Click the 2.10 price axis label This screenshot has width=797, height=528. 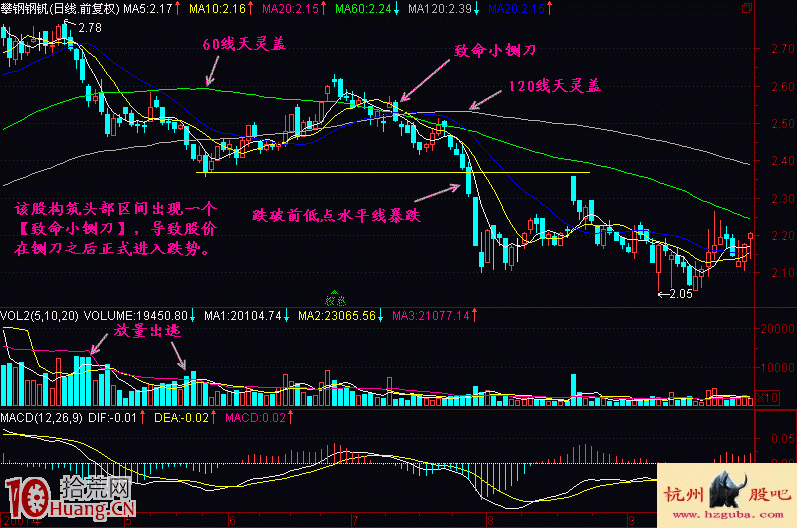[x=783, y=273]
